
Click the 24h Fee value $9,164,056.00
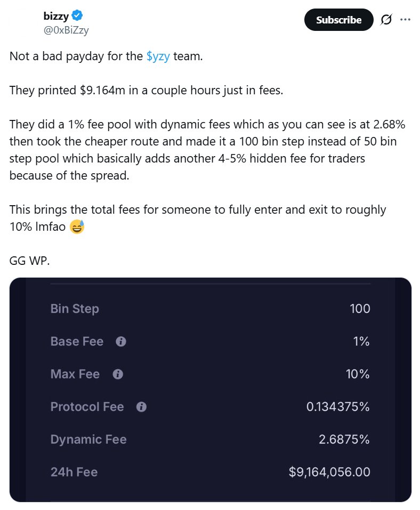tap(329, 472)
